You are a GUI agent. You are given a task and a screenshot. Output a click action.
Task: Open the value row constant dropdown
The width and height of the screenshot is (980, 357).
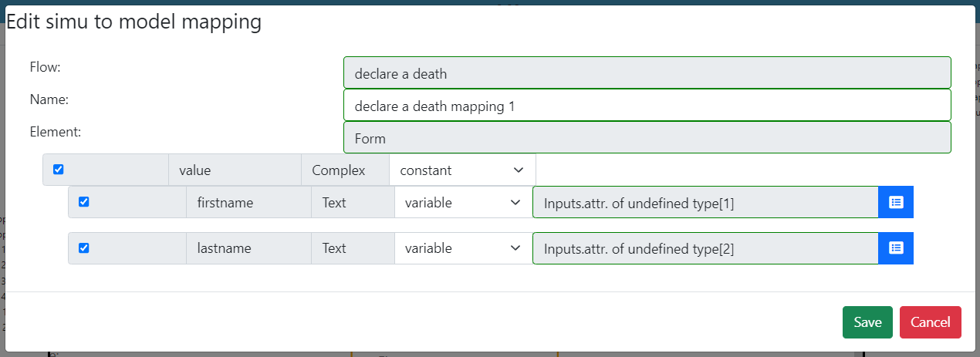click(462, 170)
